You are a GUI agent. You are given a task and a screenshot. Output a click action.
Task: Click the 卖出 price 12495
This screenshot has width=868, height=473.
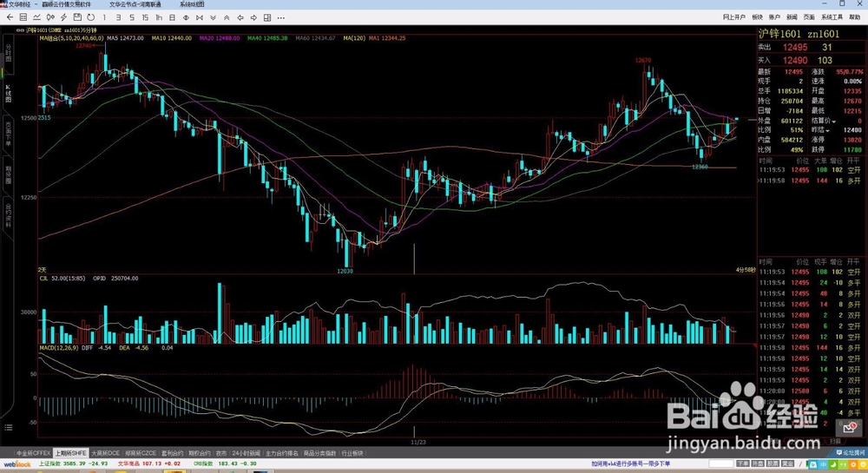pos(794,48)
